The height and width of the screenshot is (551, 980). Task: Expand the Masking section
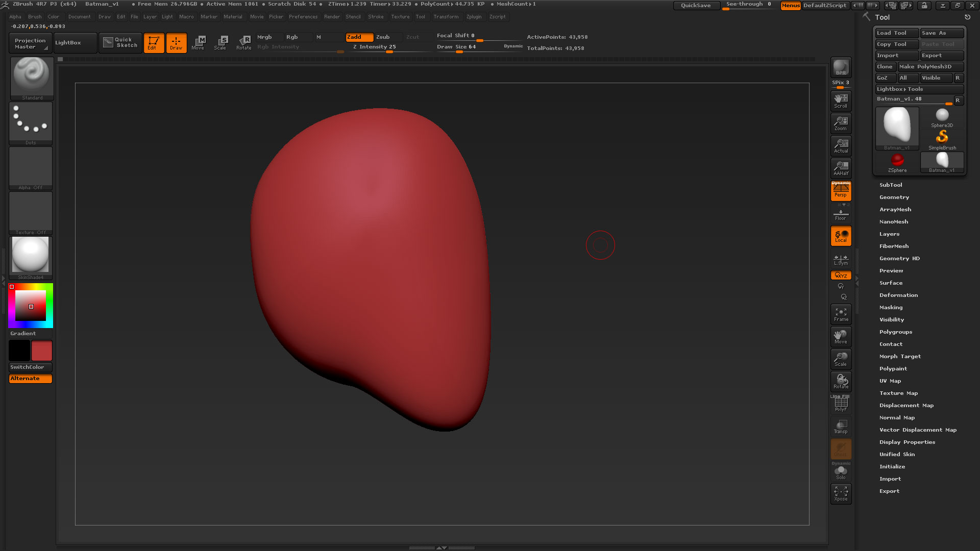[x=891, y=307]
